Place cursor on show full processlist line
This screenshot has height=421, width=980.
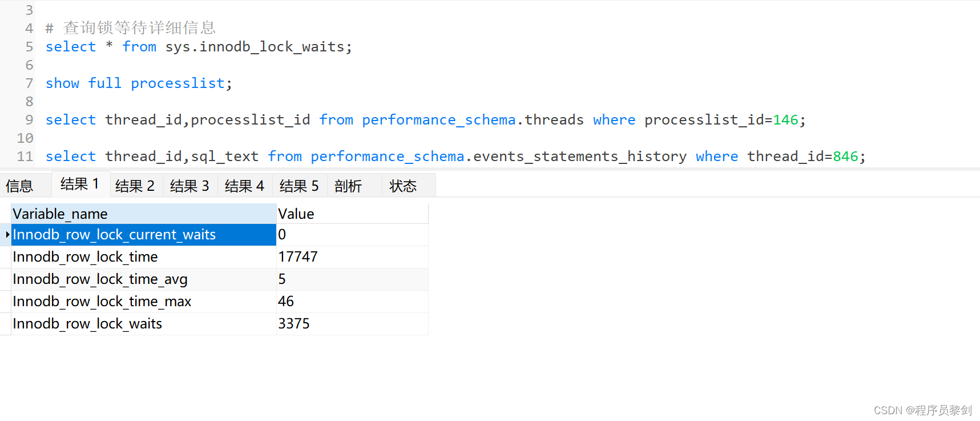point(139,83)
